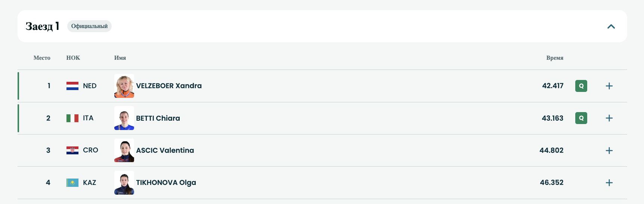Click the Croatia flag icon
Image resolution: width=644 pixels, height=204 pixels.
(72, 150)
